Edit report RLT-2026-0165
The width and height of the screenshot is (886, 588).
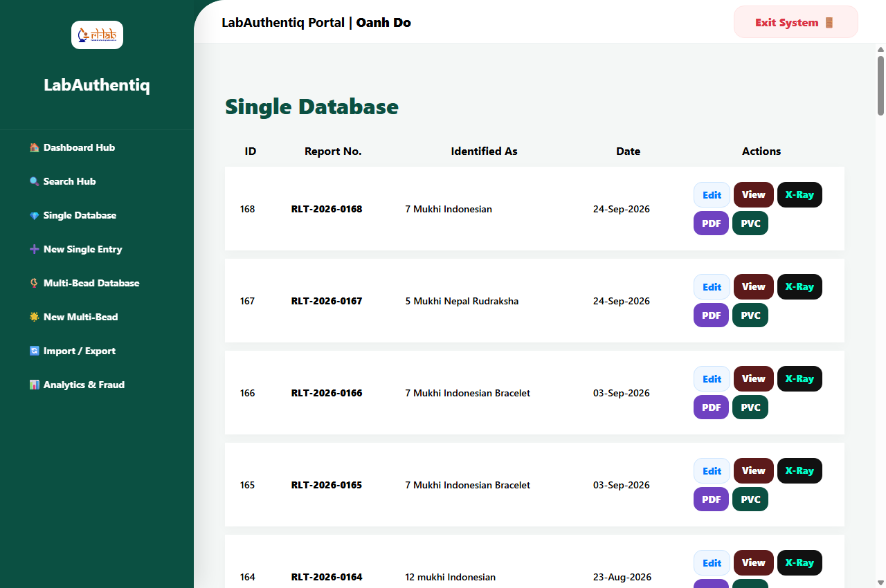(712, 471)
